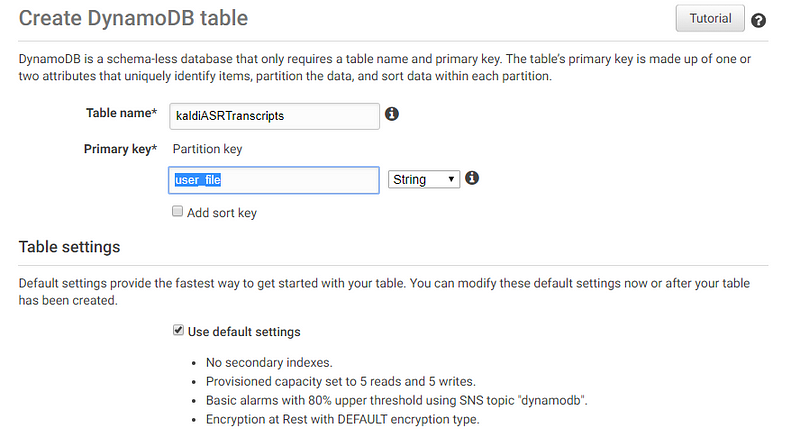The width and height of the screenshot is (800, 438).
Task: Click the Encryption at Rest bullet text
Action: [342, 419]
